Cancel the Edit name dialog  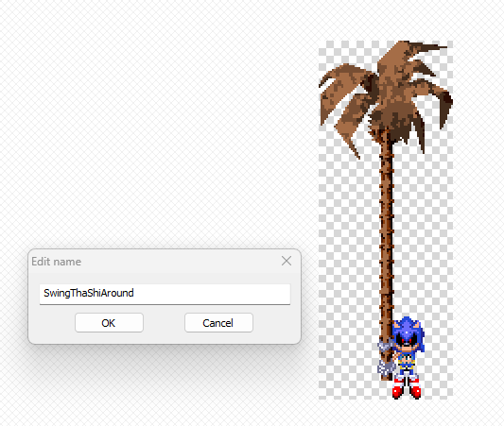(x=218, y=323)
